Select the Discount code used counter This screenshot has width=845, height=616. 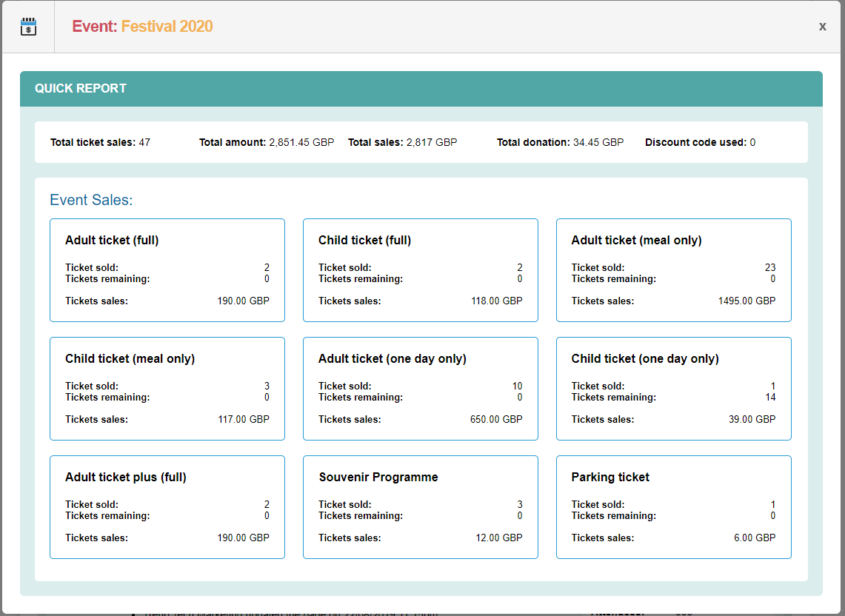click(699, 142)
